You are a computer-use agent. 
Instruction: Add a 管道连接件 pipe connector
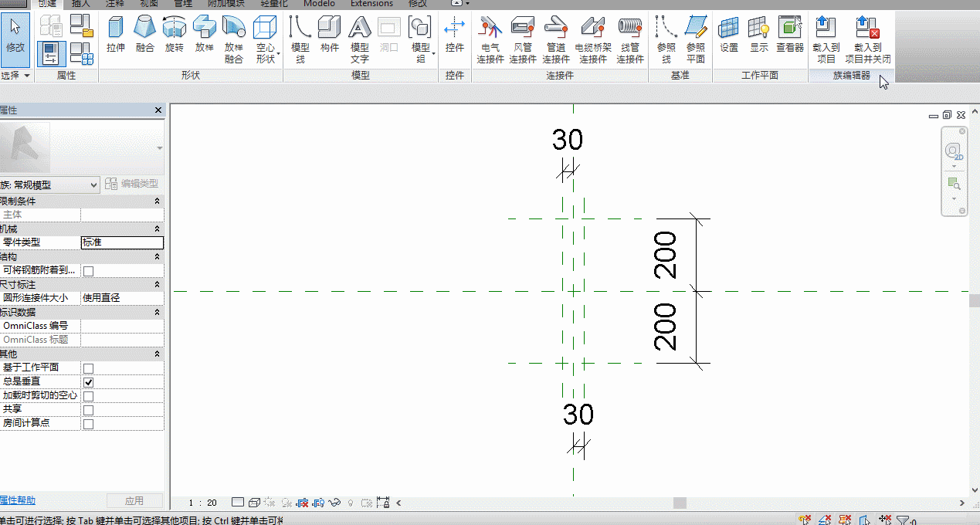coord(556,39)
